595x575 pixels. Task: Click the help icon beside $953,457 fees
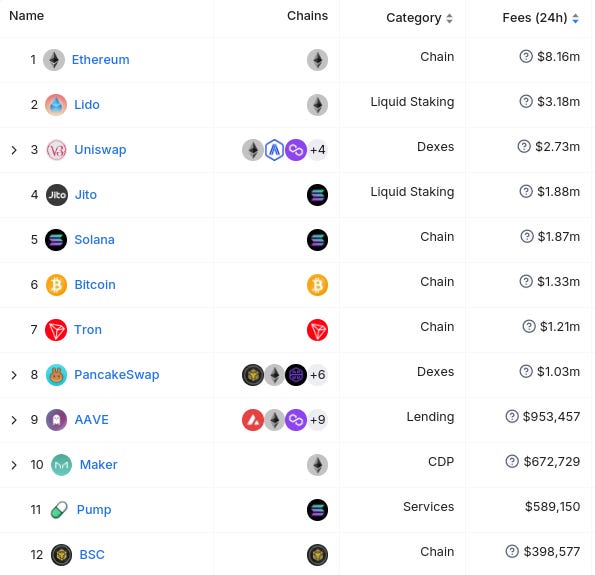click(x=512, y=416)
